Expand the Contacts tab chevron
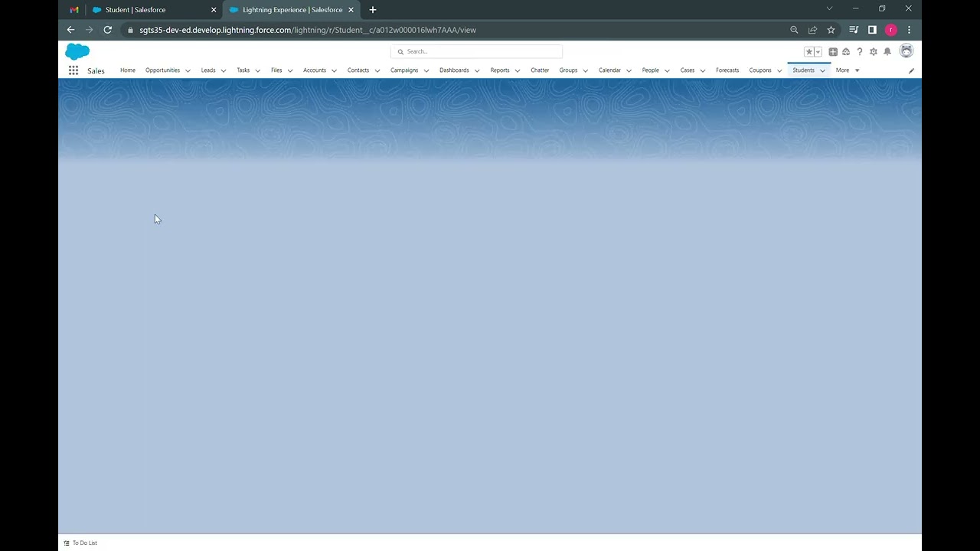This screenshot has width=980, height=551. (377, 70)
